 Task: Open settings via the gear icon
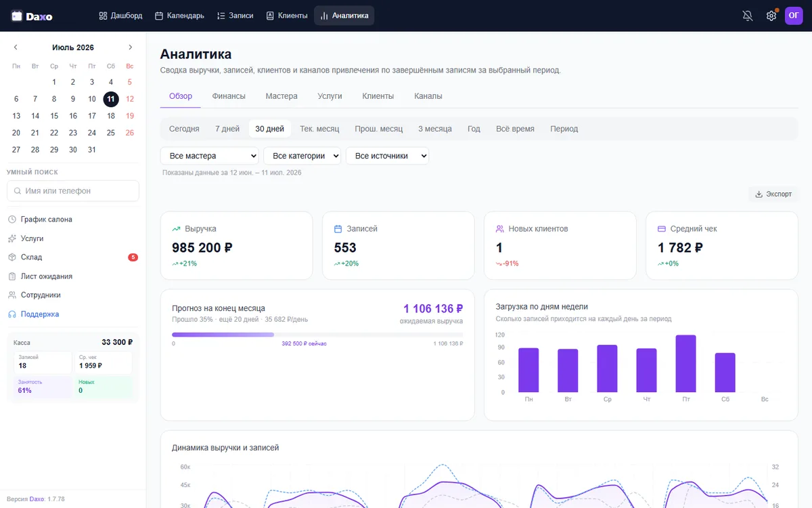click(x=771, y=16)
